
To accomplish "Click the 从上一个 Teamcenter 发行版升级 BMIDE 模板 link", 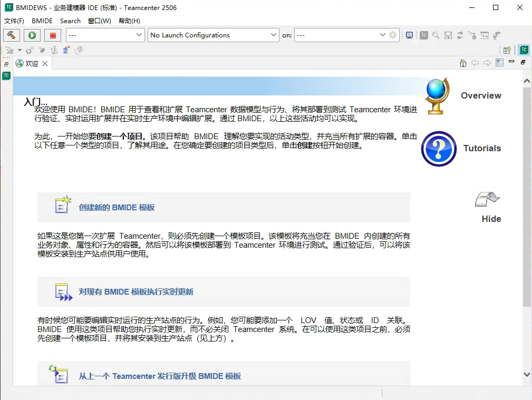I will tap(160, 376).
